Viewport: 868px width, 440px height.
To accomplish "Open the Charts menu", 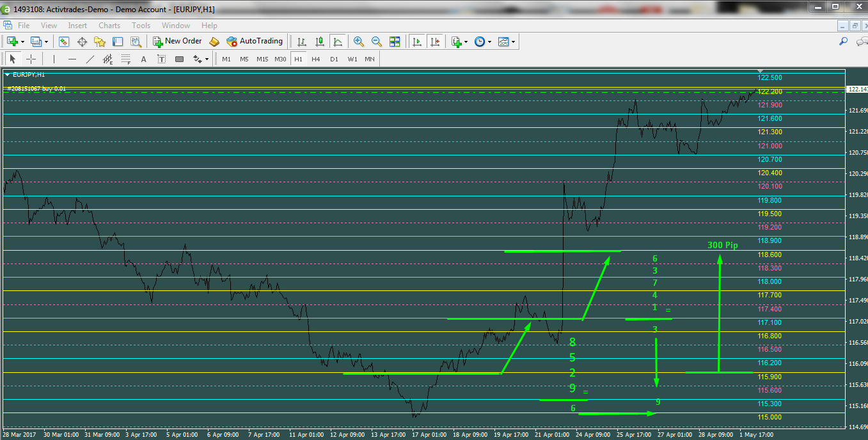I will [x=109, y=26].
